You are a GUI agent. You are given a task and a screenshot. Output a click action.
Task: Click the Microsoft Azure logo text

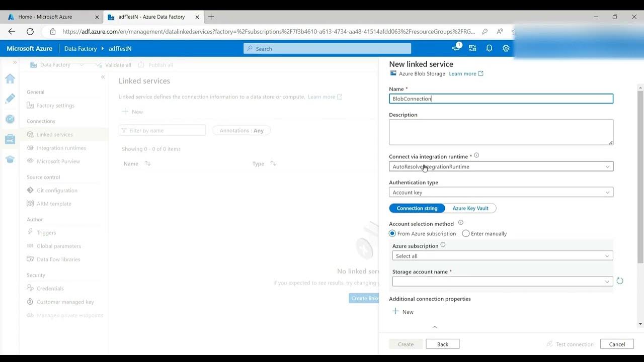pos(30,49)
